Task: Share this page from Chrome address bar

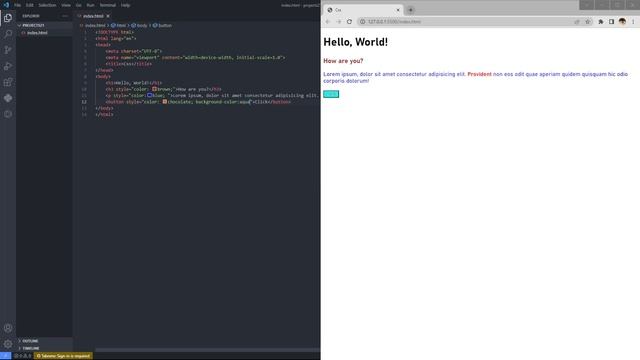Action: pos(577,22)
